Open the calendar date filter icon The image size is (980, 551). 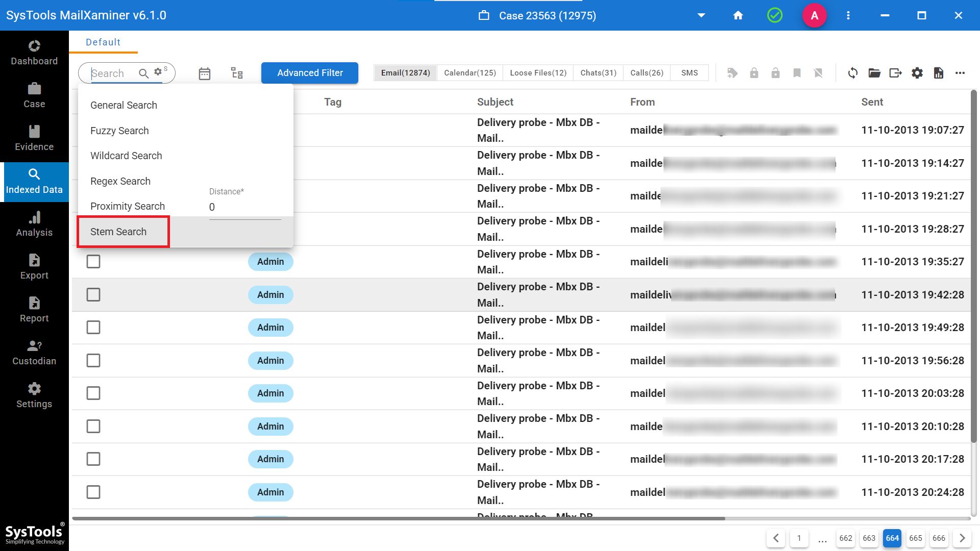pyautogui.click(x=205, y=73)
